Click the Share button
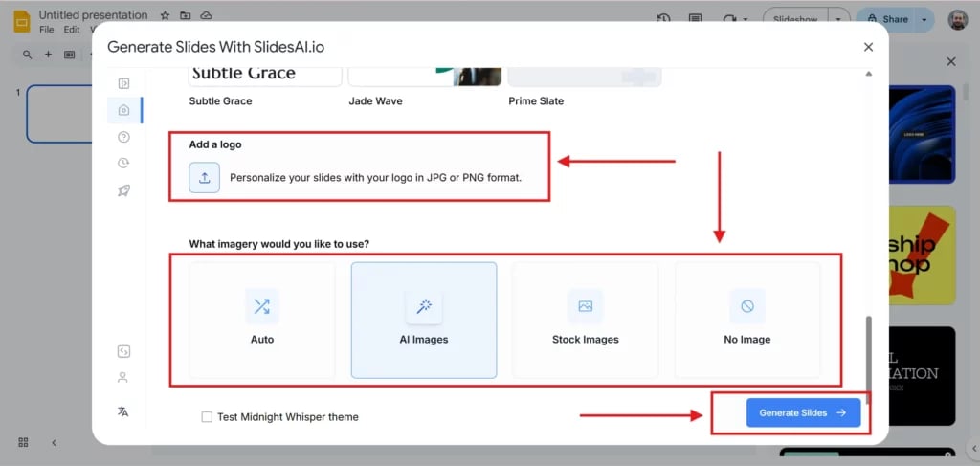Viewport: 980px width, 466px height. pos(886,19)
